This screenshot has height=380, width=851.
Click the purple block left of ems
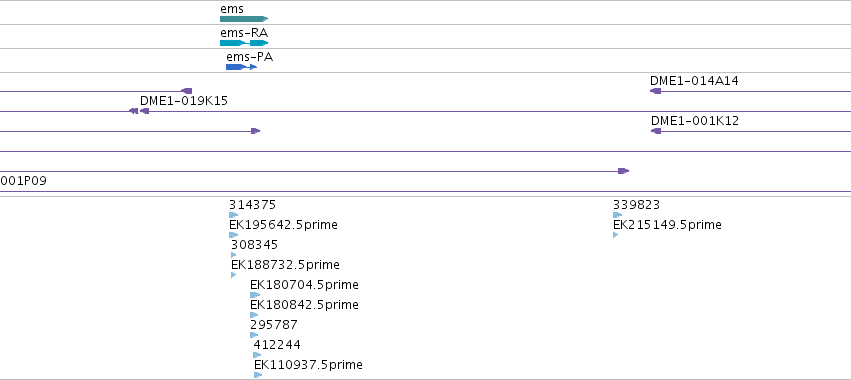(x=187, y=91)
